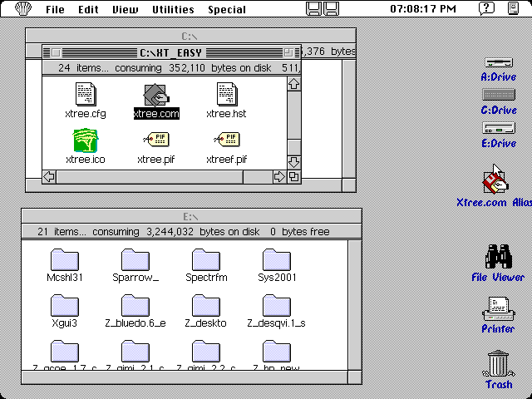Click the clock showing 07:08:17 PM
The height and width of the screenshot is (399, 532).
[x=423, y=9]
